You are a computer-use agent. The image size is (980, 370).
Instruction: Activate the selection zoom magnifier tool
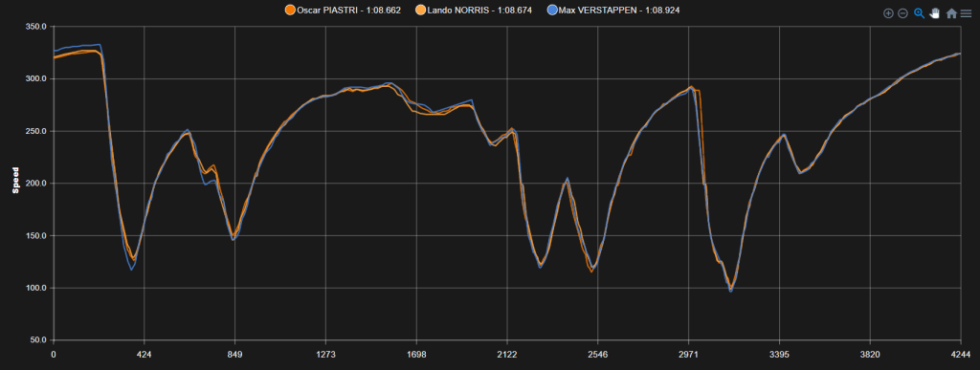919,13
